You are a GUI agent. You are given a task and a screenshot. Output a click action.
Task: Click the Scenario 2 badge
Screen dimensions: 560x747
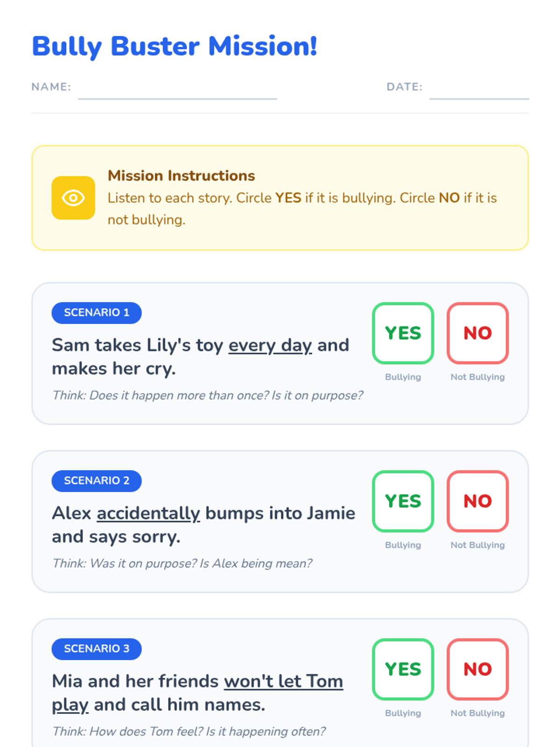pyautogui.click(x=97, y=481)
